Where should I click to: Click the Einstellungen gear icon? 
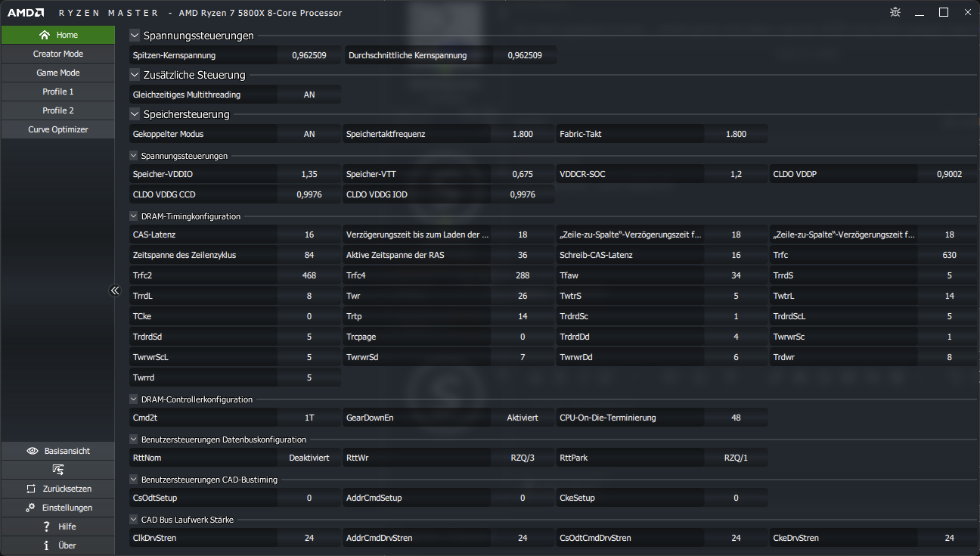29,508
